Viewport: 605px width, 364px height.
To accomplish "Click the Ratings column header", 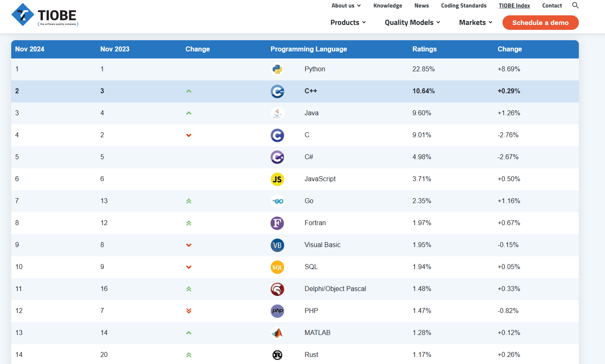I will pyautogui.click(x=424, y=49).
